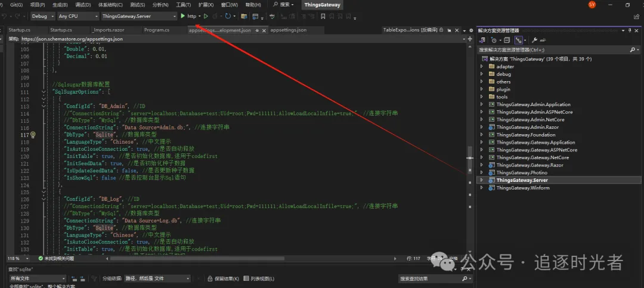The width and height of the screenshot is (644, 288).
Task: Click the share icon below the window controls
Action: point(636,17)
